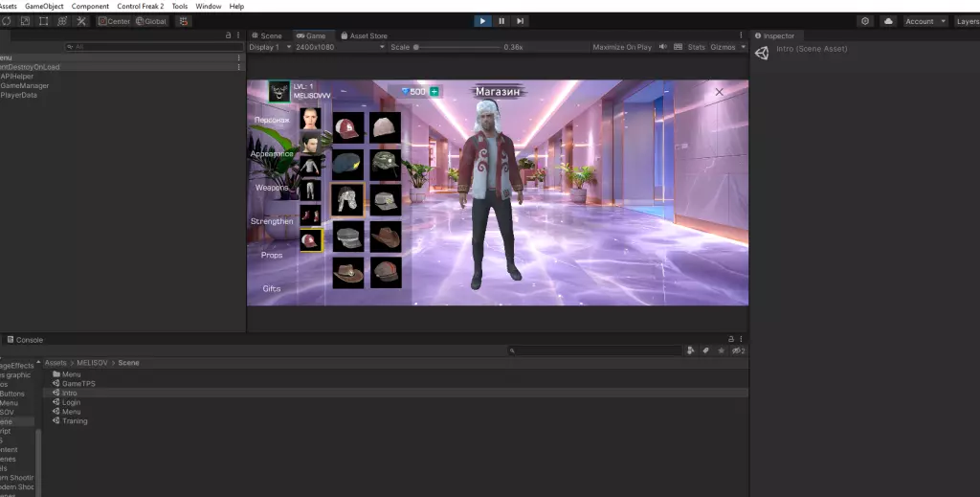980x497 pixels.
Task: Click the Play button in toolbar
Action: point(482,21)
